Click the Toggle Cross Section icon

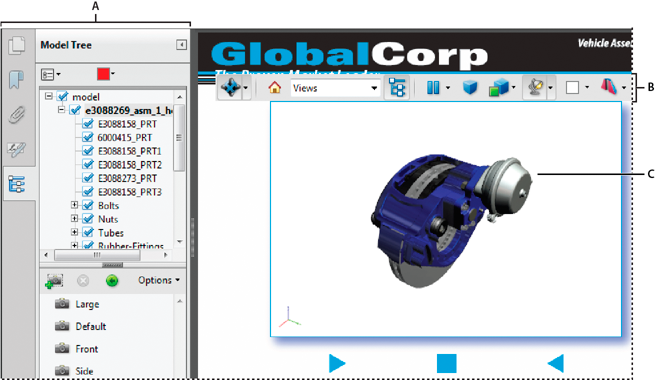coord(609,87)
